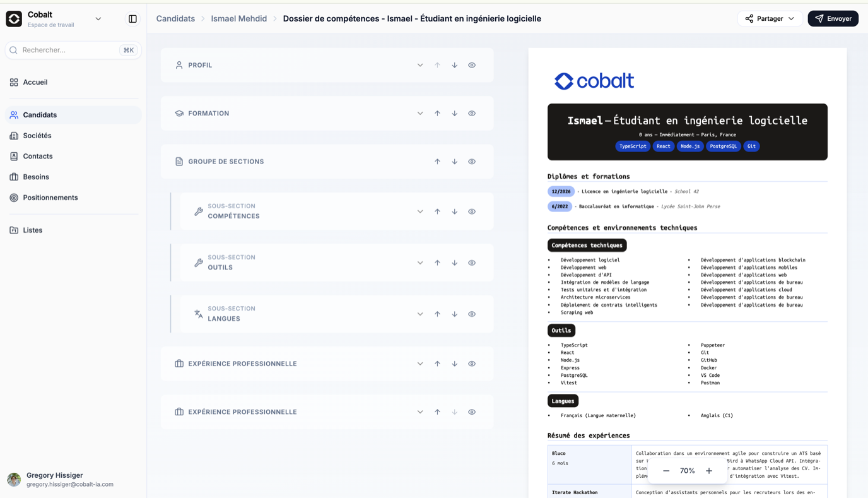Screen dimensions: 868x498
Task: Move Formation section up
Action: point(437,114)
